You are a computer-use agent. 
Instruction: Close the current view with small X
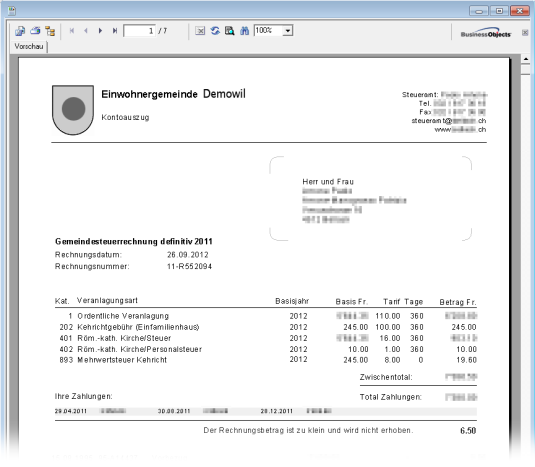(x=525, y=33)
